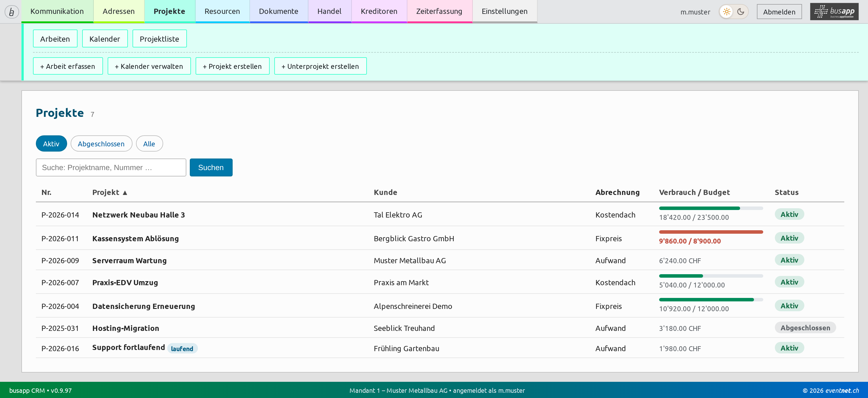This screenshot has width=868, height=398.
Task: Open project Praxis-EDV Umzug
Action: point(125,283)
